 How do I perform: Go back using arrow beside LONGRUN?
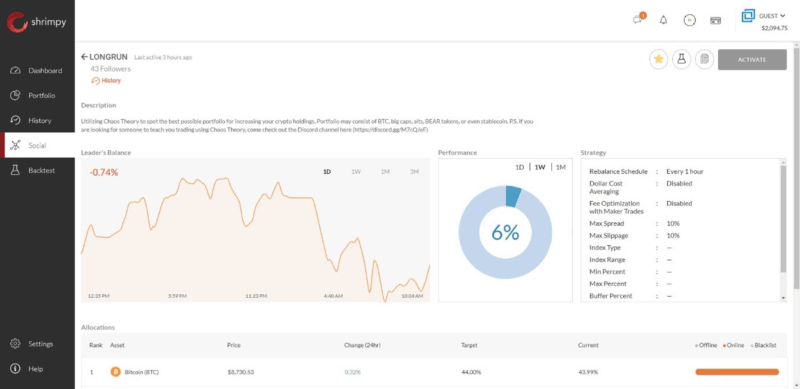[x=84, y=57]
